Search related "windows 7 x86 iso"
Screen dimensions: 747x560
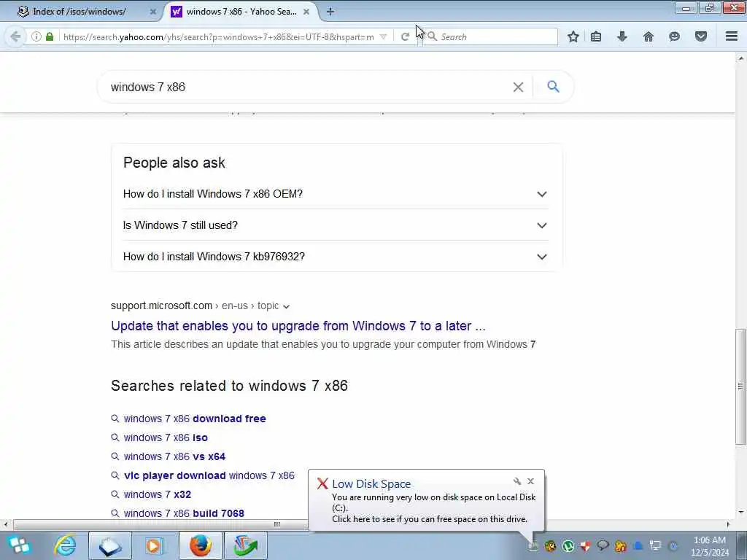pos(166,437)
